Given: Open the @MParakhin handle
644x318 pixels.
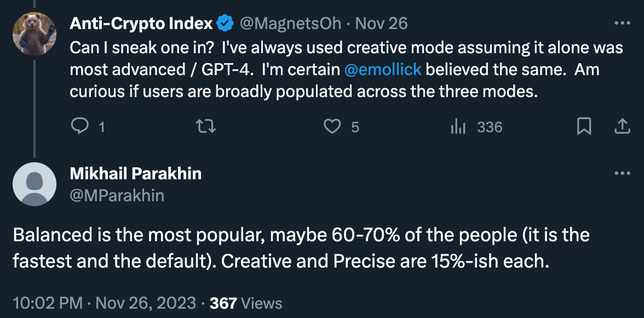Looking at the screenshot, I should tap(117, 195).
